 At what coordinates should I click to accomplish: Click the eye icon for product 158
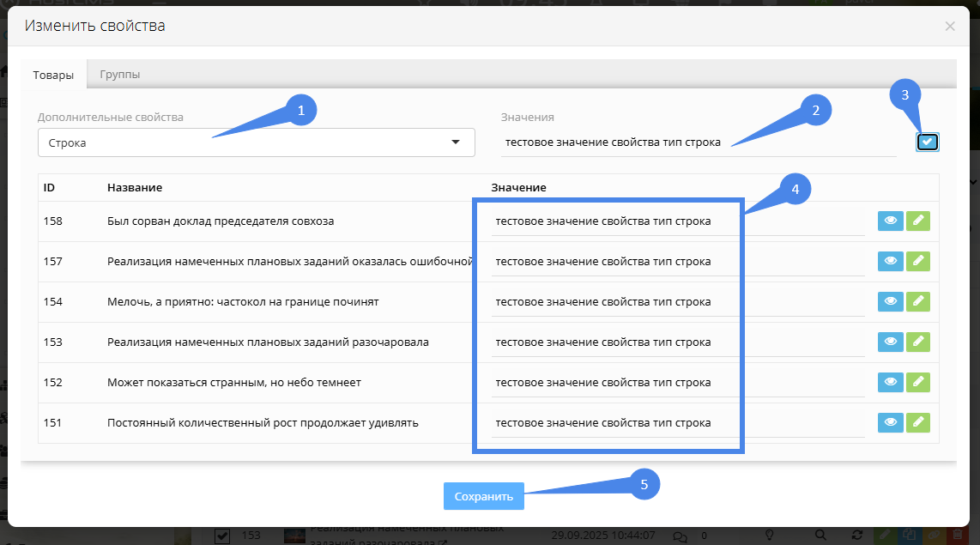pos(890,221)
